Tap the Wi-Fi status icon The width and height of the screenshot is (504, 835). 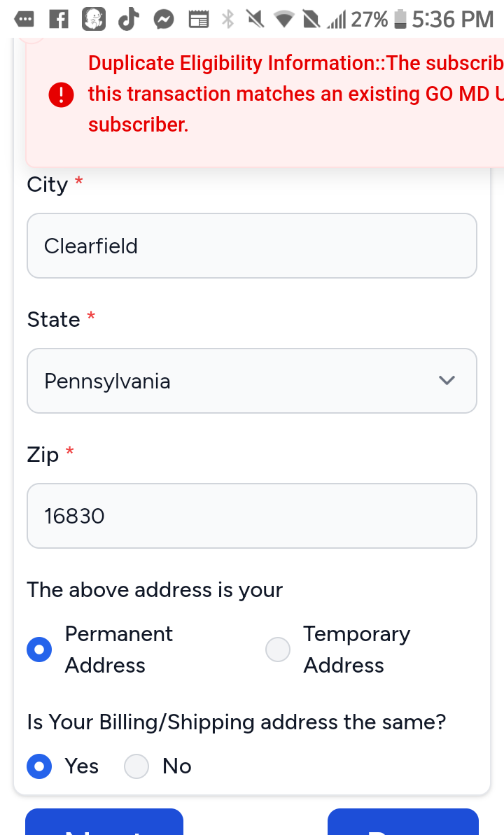[x=283, y=19]
